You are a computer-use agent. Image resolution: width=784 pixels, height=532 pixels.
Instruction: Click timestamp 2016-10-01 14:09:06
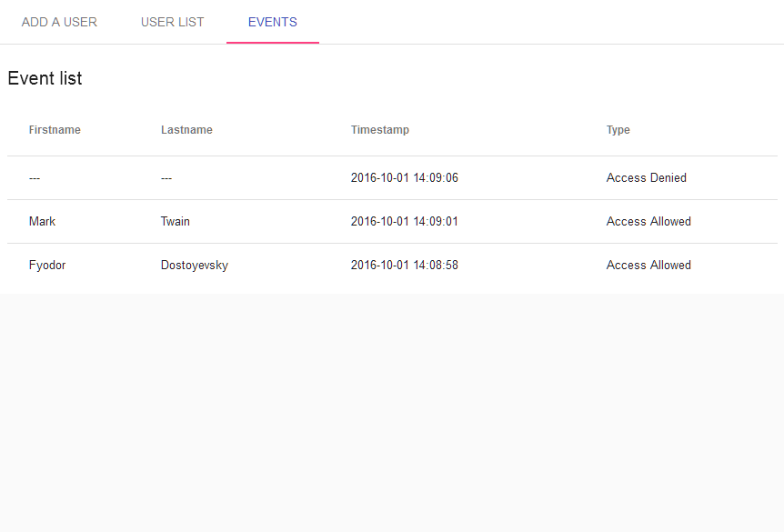404,178
